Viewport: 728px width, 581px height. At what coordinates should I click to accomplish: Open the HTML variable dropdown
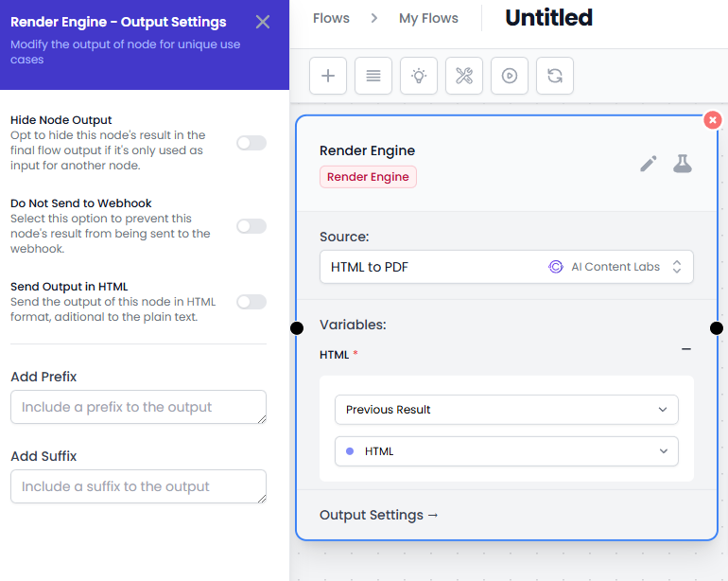click(x=507, y=451)
